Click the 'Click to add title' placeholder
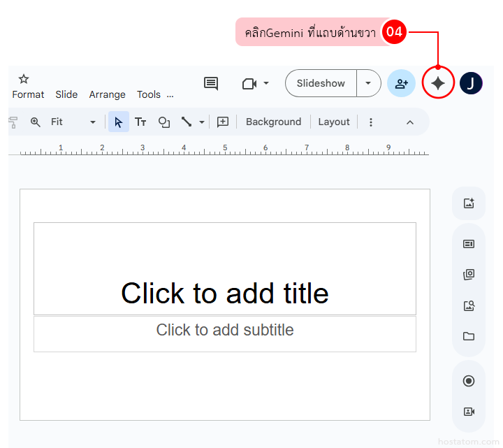 (x=224, y=293)
